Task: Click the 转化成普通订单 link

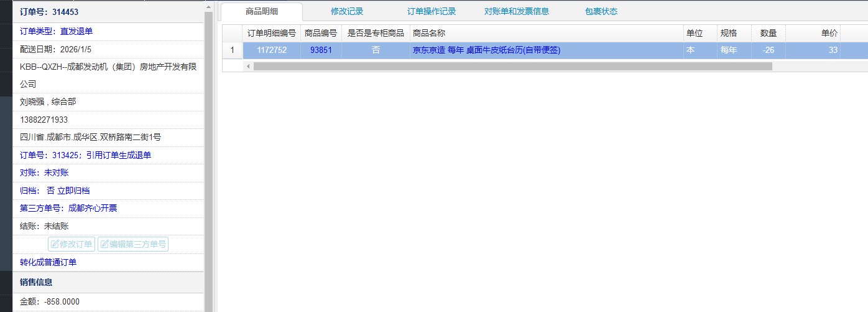Action: [48, 262]
